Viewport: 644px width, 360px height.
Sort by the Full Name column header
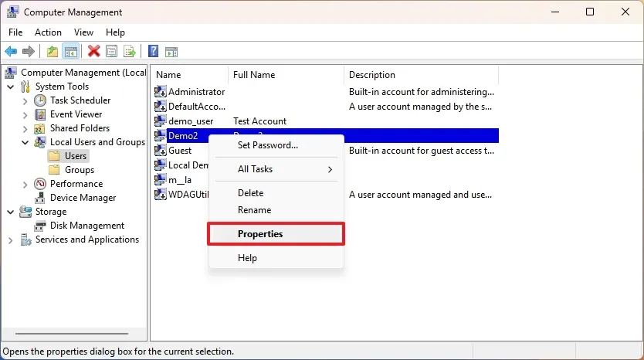click(286, 75)
